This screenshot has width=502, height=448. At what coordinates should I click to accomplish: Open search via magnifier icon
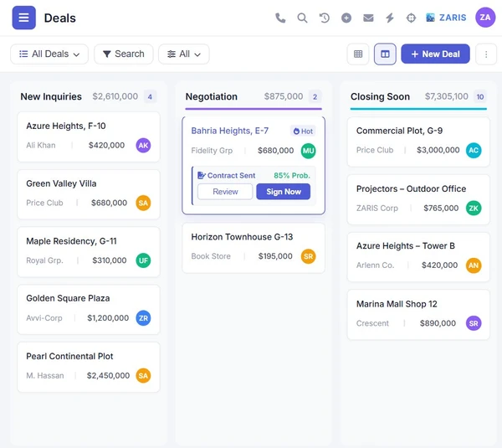tap(302, 18)
